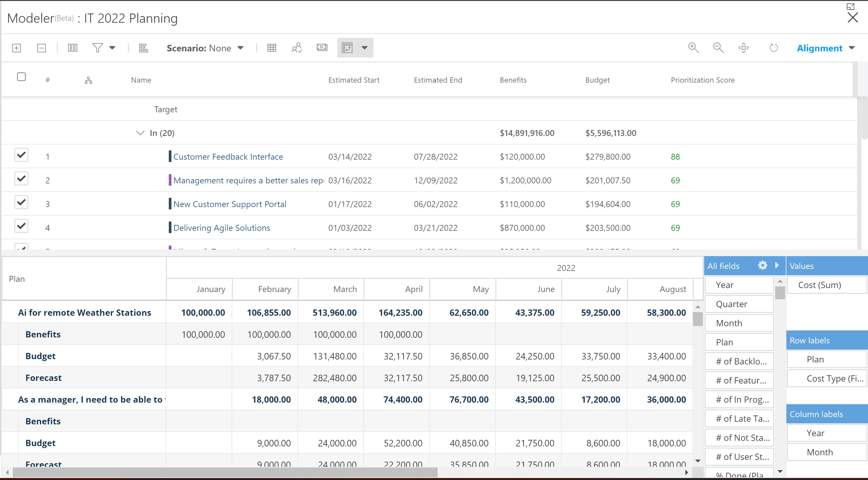The image size is (868, 480).
Task: Click the fit to screen icon
Action: (744, 48)
